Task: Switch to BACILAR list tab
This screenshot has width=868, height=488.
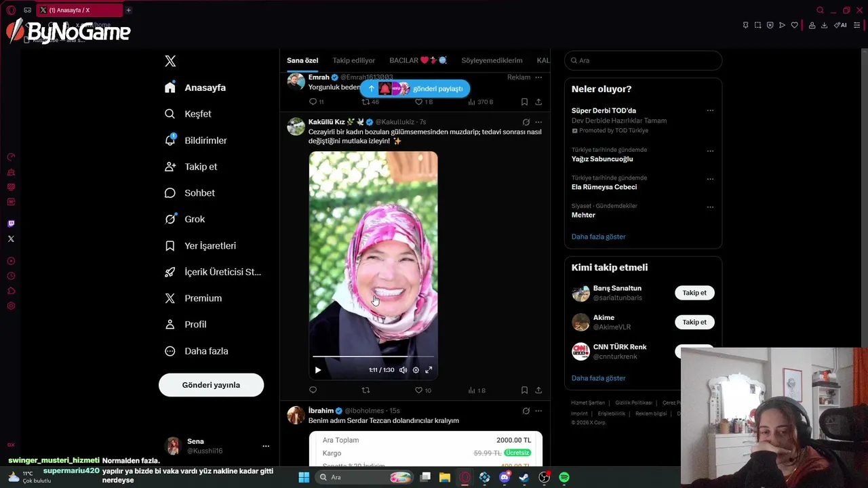Action: coord(418,60)
